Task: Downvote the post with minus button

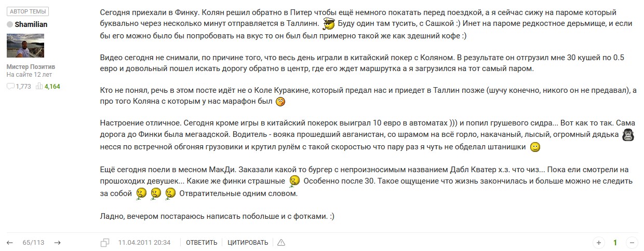Action: coord(632,243)
